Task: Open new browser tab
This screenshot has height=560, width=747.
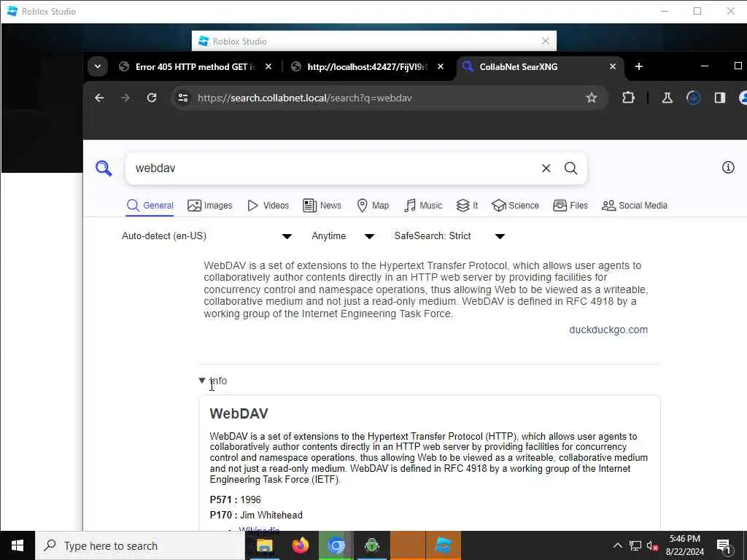Action: tap(639, 66)
